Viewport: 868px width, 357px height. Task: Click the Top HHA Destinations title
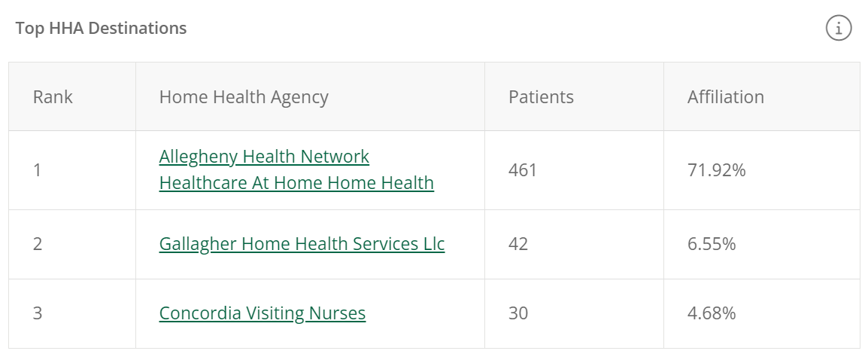coord(101,29)
